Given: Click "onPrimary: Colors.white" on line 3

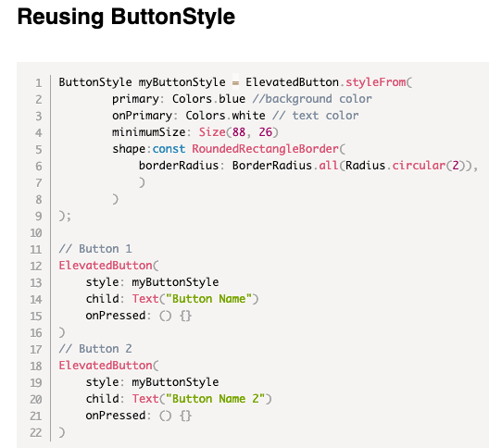Looking at the screenshot, I should pyautogui.click(x=189, y=116).
